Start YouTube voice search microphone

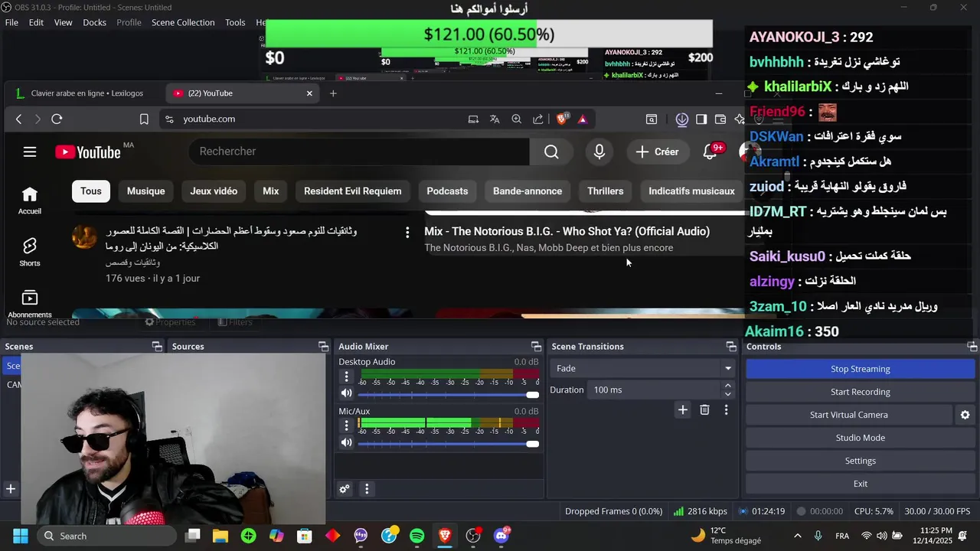pyautogui.click(x=599, y=152)
